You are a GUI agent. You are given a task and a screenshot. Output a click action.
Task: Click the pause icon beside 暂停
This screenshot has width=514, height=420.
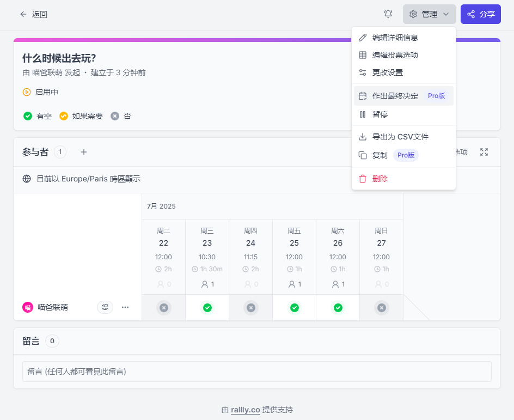(363, 114)
